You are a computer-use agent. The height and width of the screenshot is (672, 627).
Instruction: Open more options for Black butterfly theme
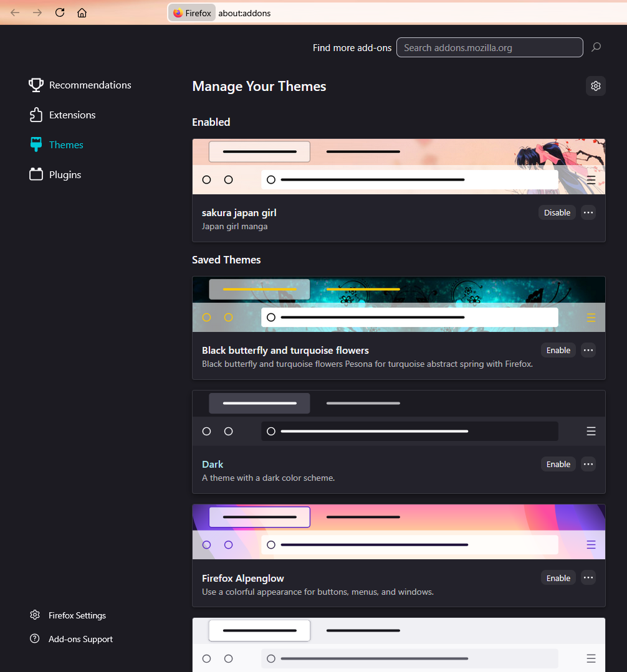tap(588, 350)
